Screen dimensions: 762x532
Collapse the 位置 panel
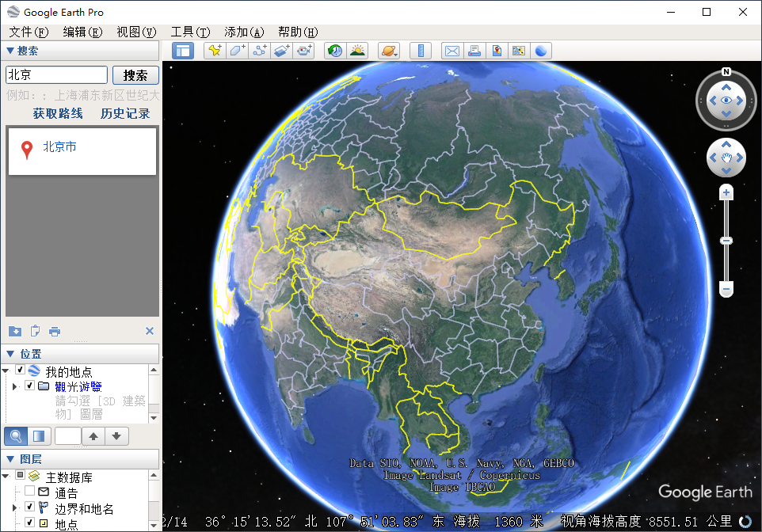pos(10,353)
